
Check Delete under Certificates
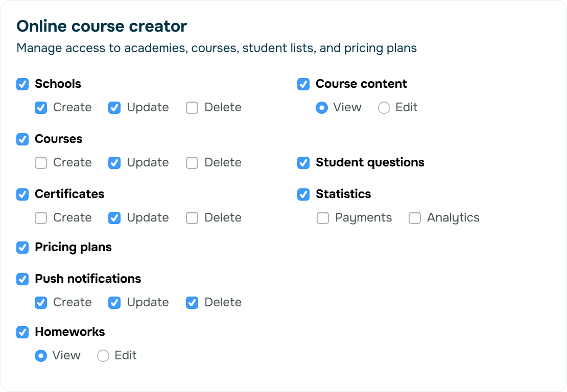tap(192, 218)
